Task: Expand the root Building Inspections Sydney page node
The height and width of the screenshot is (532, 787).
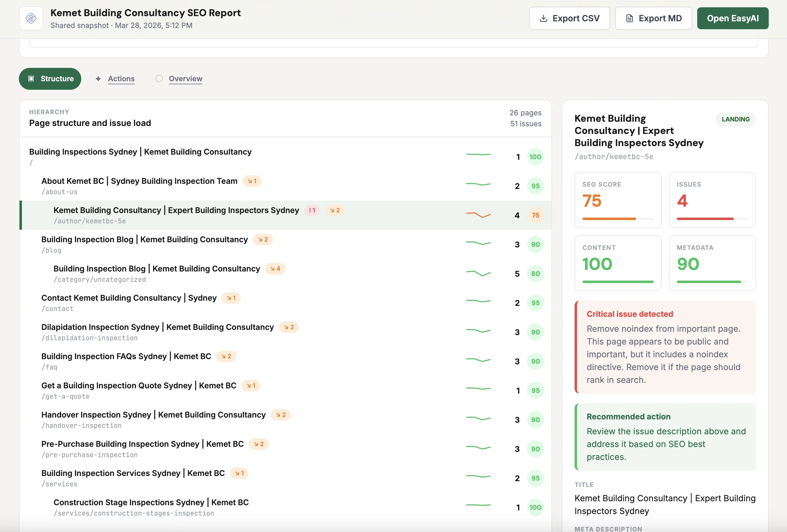Action: click(140, 152)
